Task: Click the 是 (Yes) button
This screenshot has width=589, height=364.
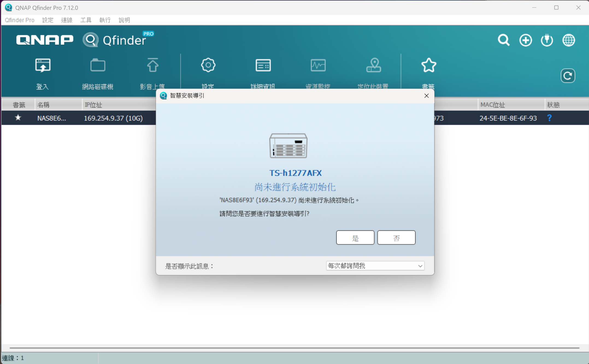Action: (x=355, y=238)
